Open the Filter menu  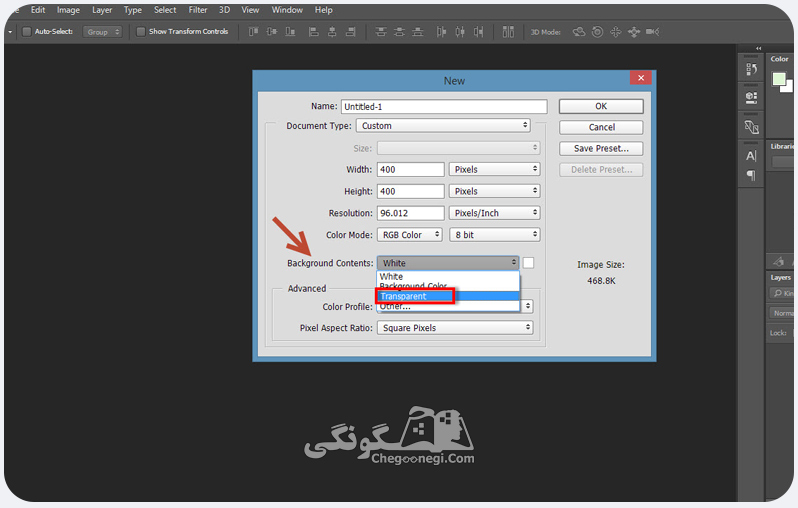point(198,10)
